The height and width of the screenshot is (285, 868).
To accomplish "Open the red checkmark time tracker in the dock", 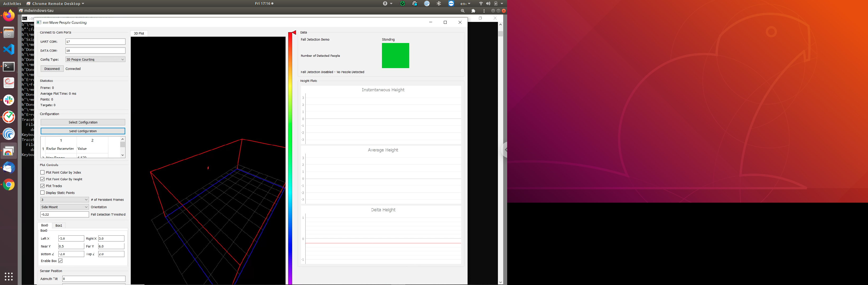I will [9, 117].
